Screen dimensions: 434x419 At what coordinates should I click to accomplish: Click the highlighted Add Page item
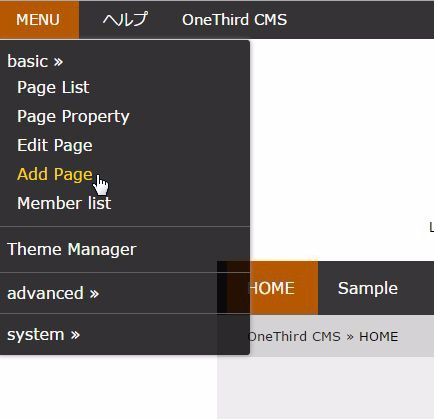point(55,174)
